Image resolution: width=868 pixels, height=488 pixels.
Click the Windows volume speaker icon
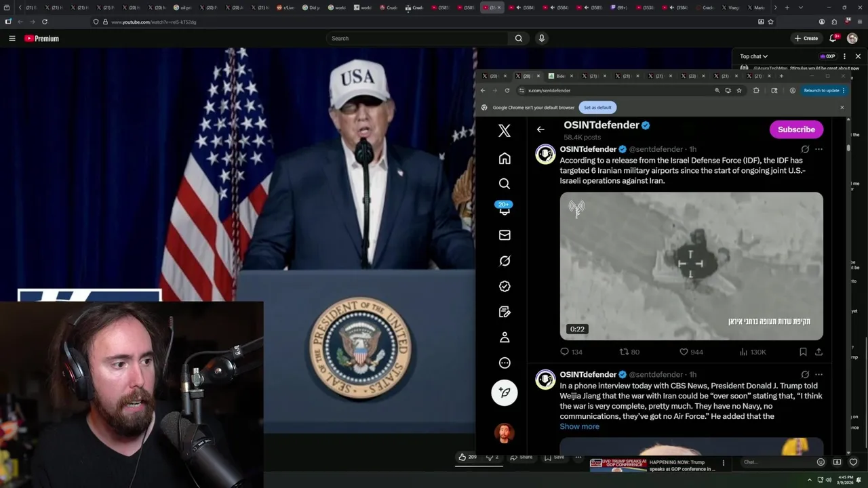coord(829,480)
